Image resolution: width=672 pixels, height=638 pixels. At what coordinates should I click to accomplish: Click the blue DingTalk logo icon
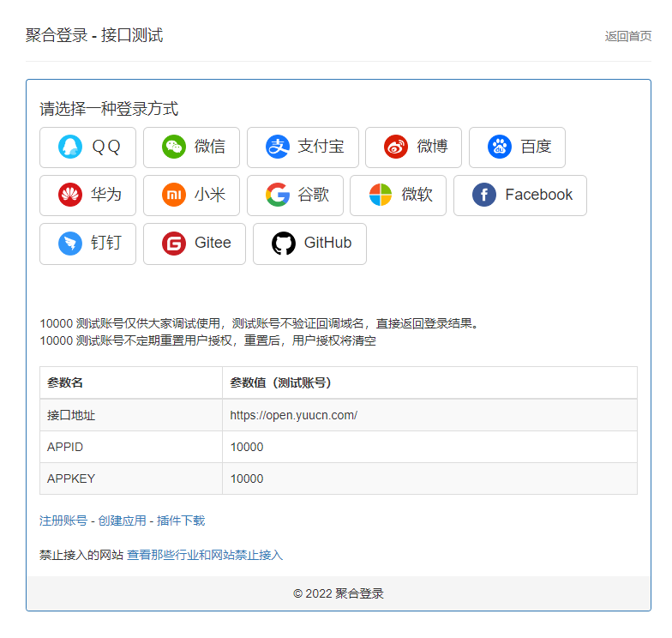pyautogui.click(x=70, y=244)
